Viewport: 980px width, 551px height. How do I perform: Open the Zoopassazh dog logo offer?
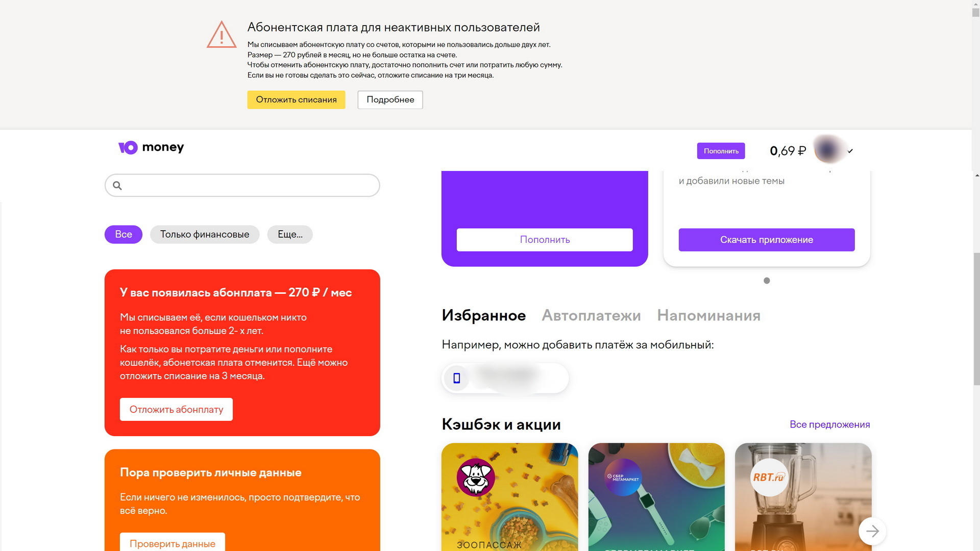[x=476, y=478]
